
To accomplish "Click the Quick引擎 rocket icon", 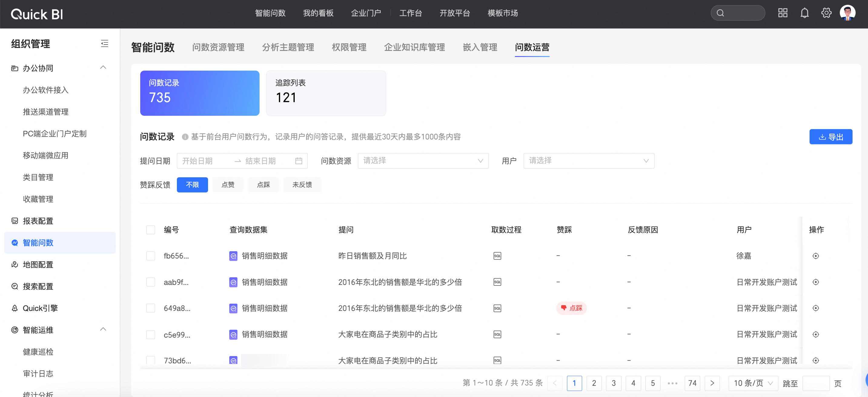I will (x=15, y=308).
